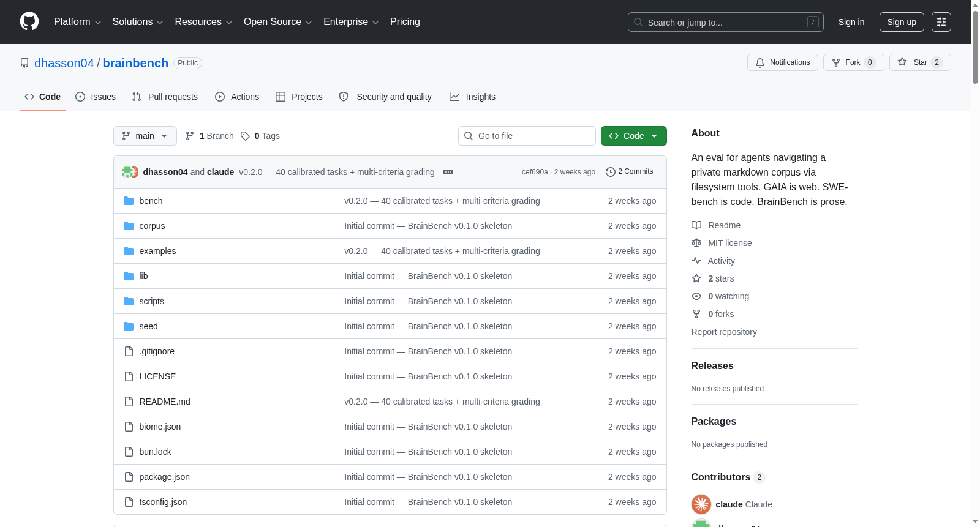Click the Sign up button
Screen dimensions: 980x527
coord(902,22)
